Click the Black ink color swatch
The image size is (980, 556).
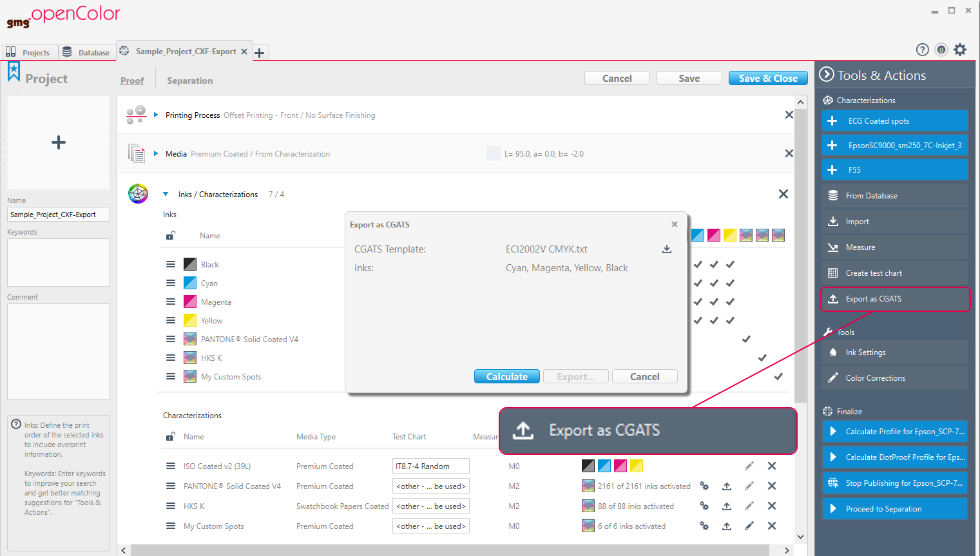[190, 264]
